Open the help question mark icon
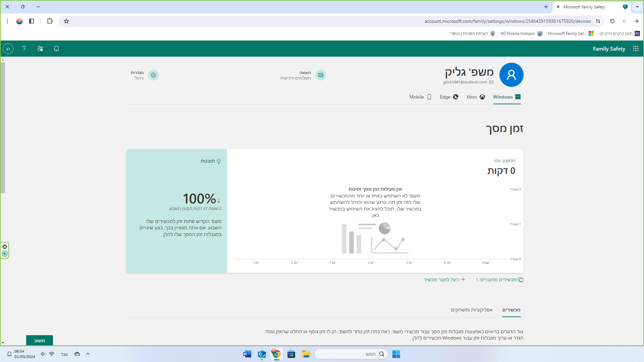 (x=24, y=49)
